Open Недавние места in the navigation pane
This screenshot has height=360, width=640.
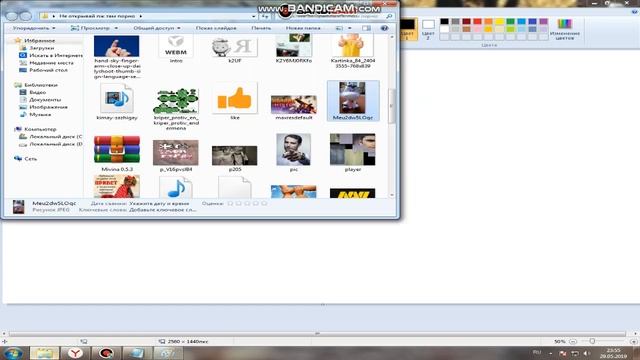[x=51, y=63]
